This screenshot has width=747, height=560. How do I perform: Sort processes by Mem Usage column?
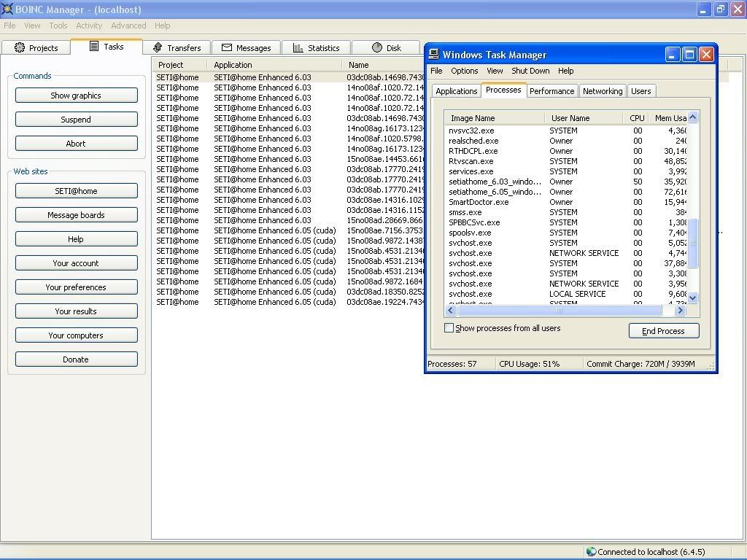click(669, 118)
